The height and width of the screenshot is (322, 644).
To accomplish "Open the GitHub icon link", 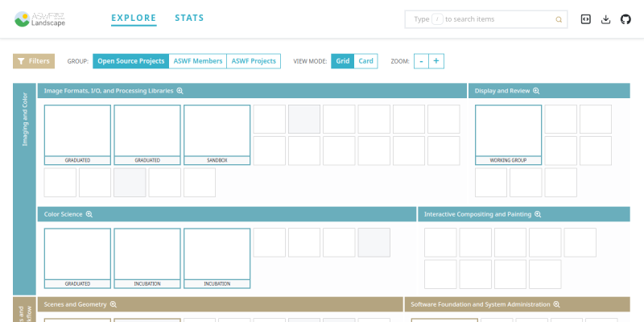I will coord(625,19).
